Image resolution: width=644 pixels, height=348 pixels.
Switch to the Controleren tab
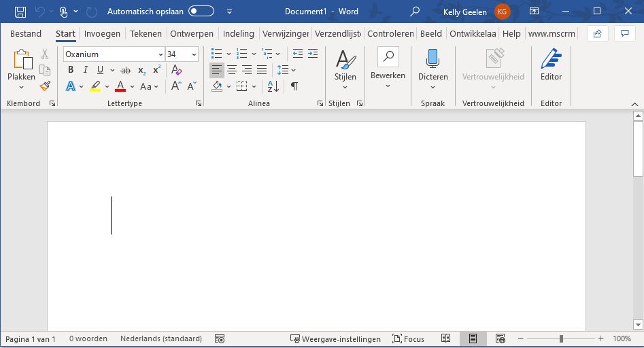coord(390,34)
